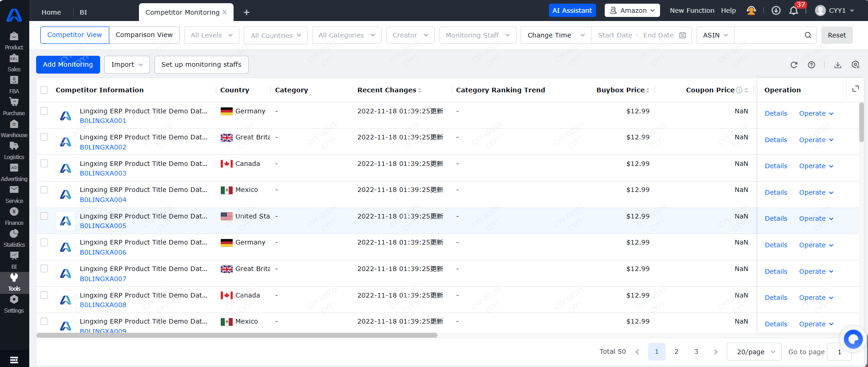868x367 pixels.
Task: Open the Tools module in sidebar
Action: click(x=14, y=282)
